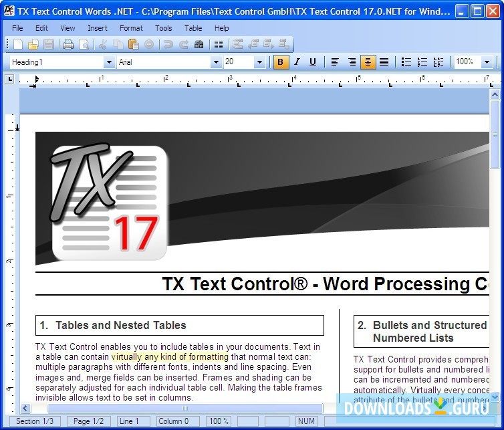Click the highlighted 'virtually any kind of formatting' text
Viewport: 504px width, 430px height.
pyautogui.click(x=170, y=356)
